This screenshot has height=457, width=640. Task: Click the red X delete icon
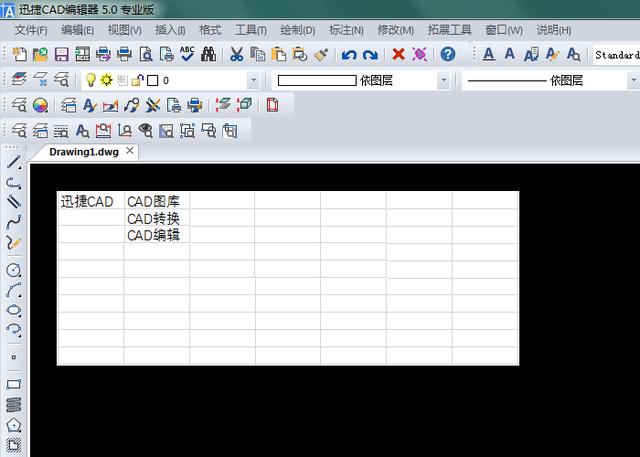coord(398,54)
